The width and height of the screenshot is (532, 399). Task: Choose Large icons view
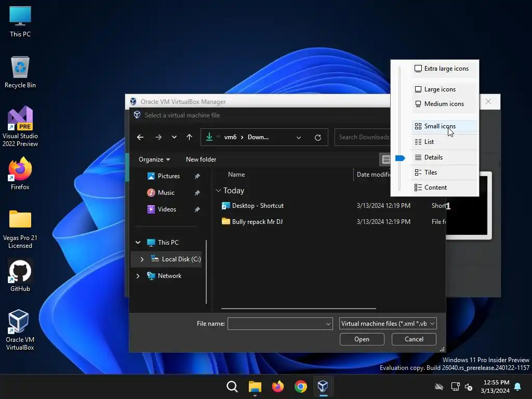point(444,89)
